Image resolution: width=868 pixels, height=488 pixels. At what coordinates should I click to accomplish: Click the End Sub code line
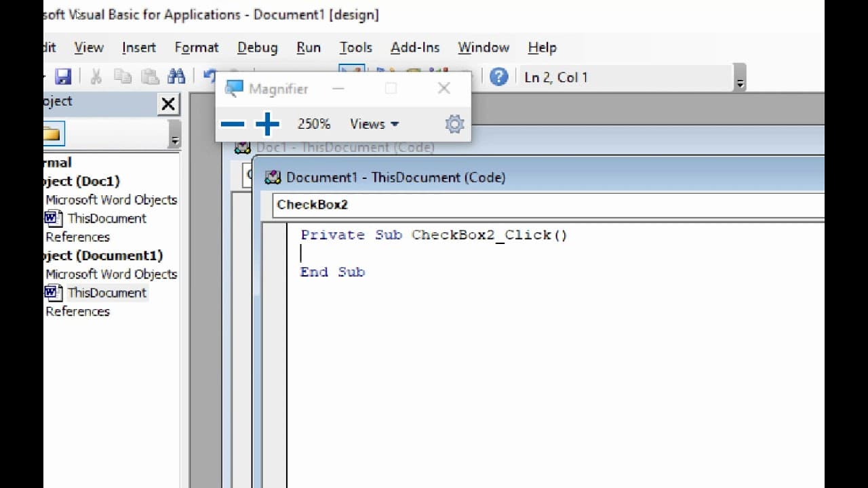click(x=332, y=272)
